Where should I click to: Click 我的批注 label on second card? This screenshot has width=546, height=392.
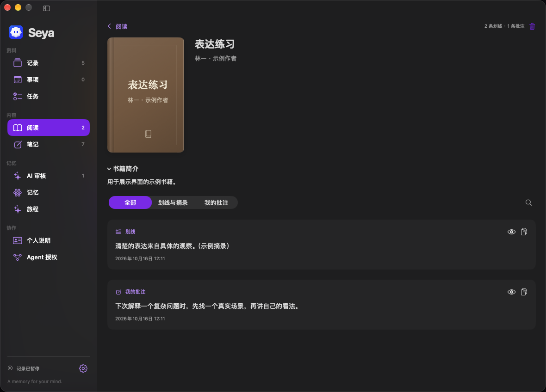pyautogui.click(x=136, y=292)
